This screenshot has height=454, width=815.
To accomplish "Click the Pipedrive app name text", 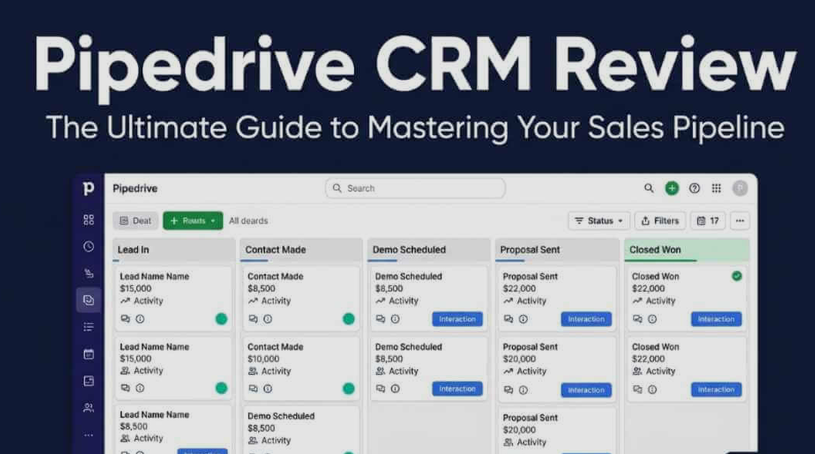I will click(x=135, y=188).
